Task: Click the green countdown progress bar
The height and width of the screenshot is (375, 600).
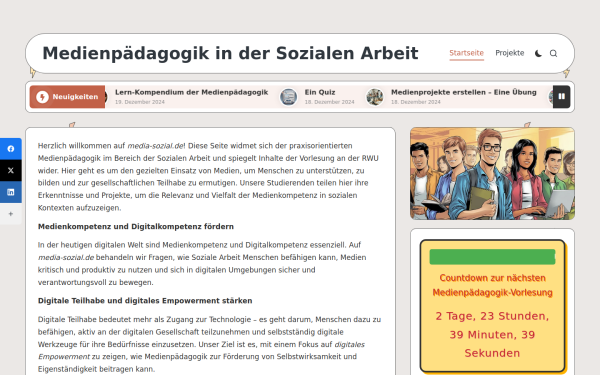Action: click(492, 257)
